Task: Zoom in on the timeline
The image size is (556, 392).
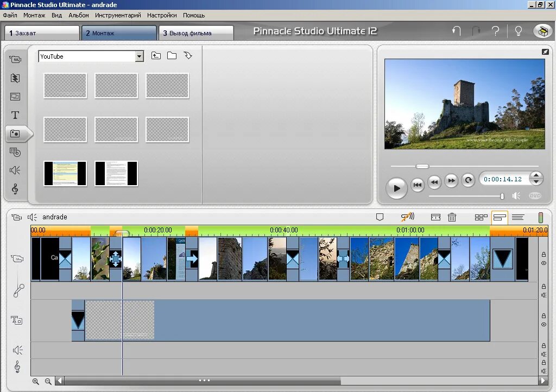Action: tap(36, 381)
